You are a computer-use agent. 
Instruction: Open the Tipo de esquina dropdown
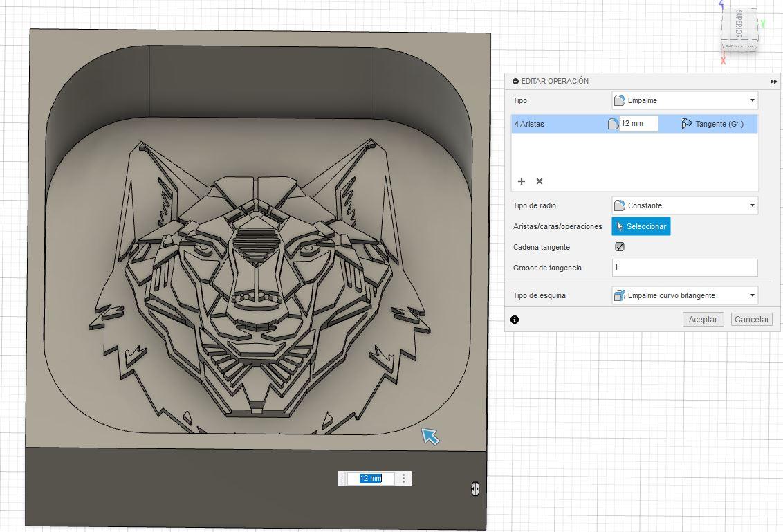pyautogui.click(x=684, y=295)
